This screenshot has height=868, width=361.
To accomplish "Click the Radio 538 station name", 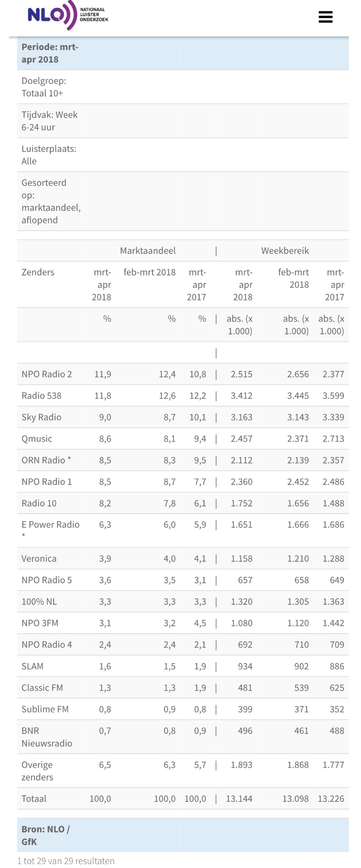I will coord(42,396).
